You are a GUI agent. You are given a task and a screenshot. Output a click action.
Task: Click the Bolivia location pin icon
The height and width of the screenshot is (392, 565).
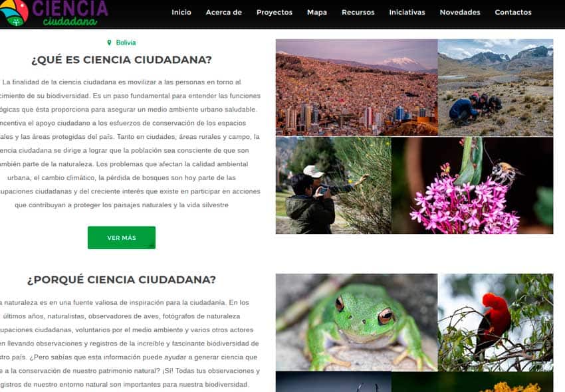point(109,43)
